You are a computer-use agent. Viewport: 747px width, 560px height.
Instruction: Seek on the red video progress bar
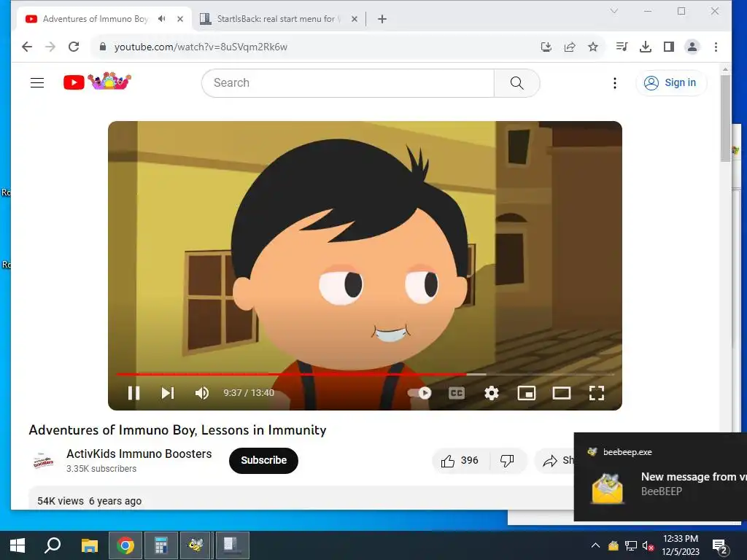point(365,374)
